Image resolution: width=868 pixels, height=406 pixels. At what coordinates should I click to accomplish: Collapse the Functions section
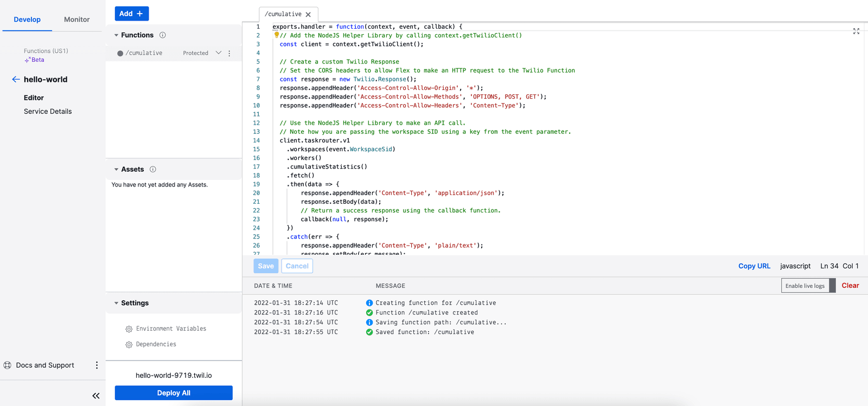point(116,35)
